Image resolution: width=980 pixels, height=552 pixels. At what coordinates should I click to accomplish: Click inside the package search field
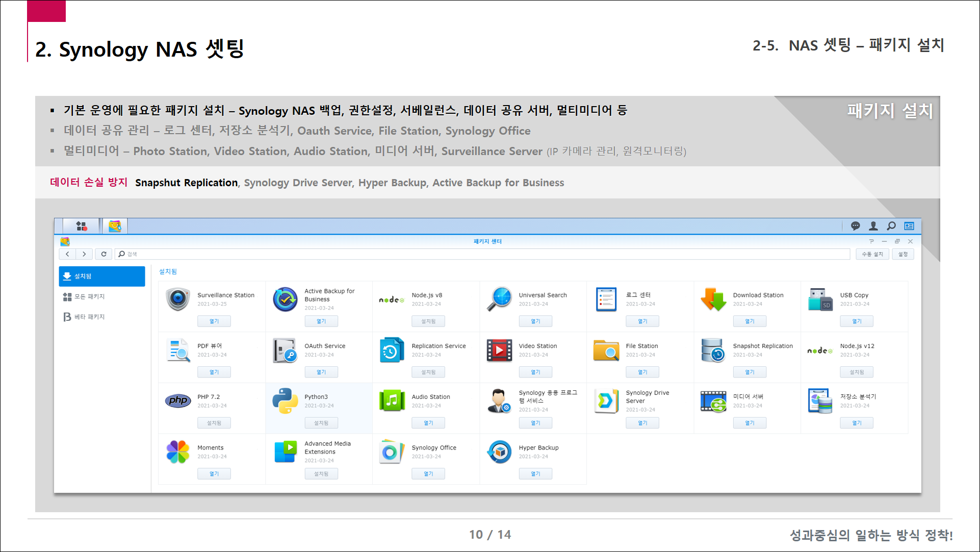tap(479, 254)
